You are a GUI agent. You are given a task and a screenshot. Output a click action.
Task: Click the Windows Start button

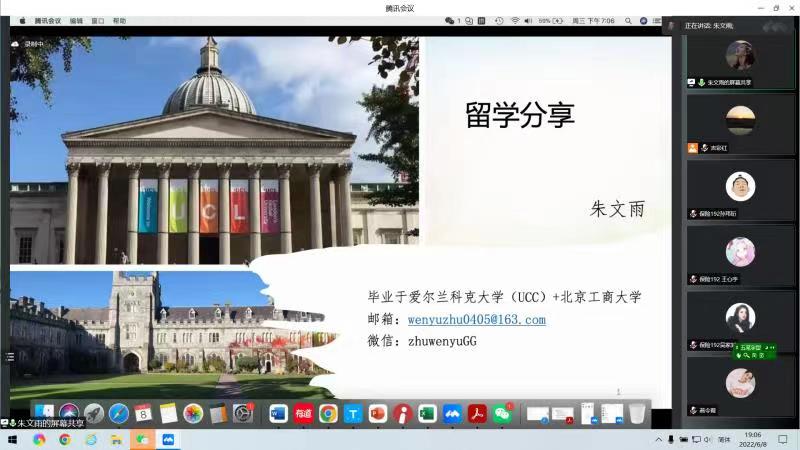pyautogui.click(x=13, y=439)
